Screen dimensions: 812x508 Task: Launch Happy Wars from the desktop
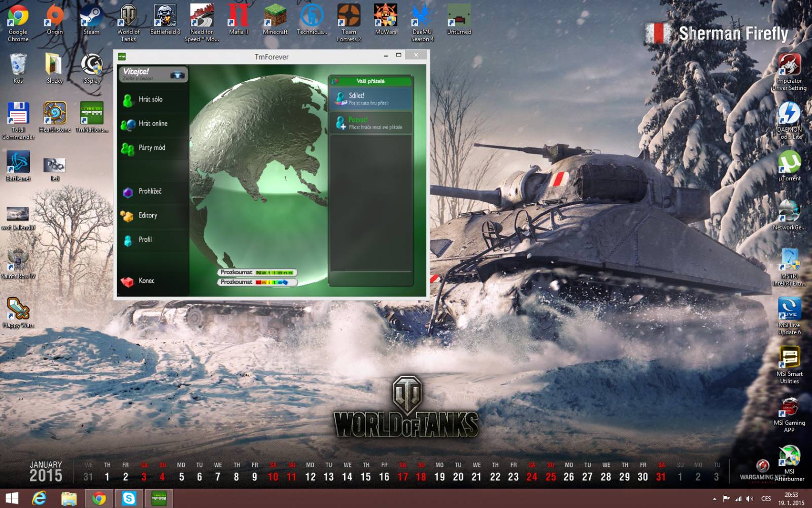point(18,313)
